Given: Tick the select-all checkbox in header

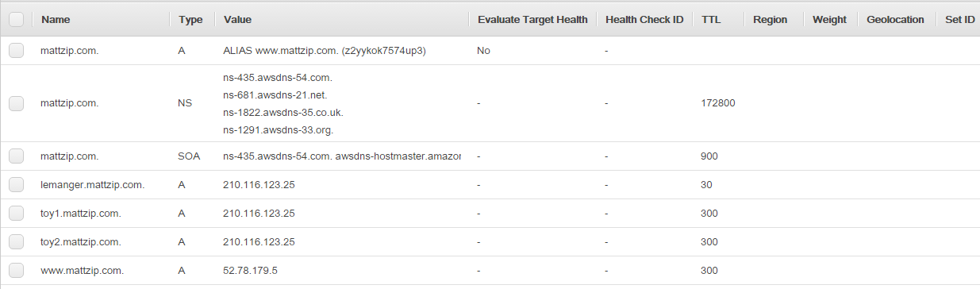Looking at the screenshot, I should click(16, 19).
